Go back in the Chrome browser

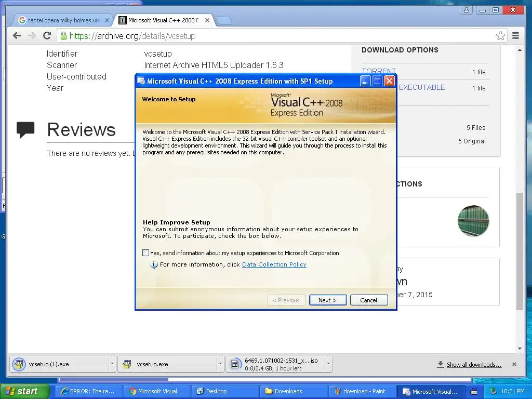click(17, 36)
